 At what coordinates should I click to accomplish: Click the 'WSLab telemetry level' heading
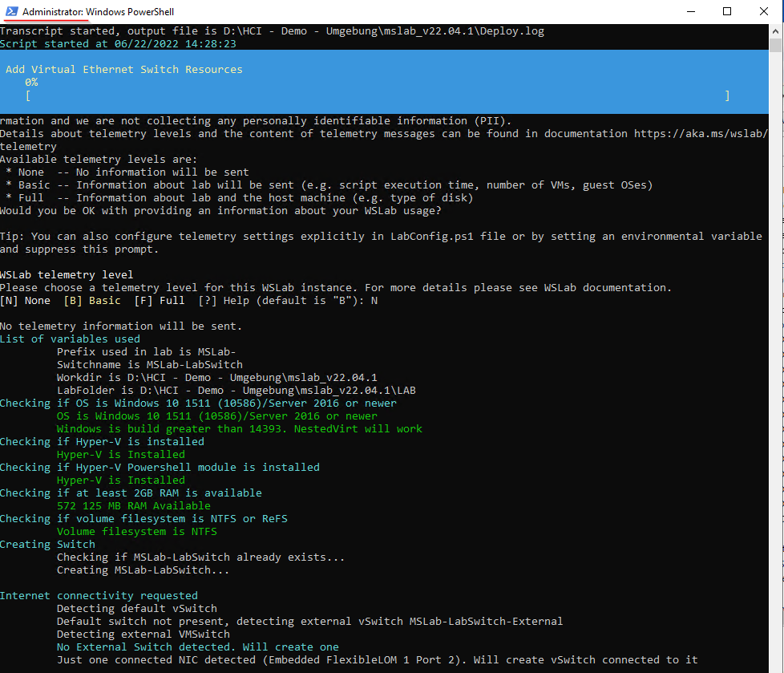(x=67, y=274)
